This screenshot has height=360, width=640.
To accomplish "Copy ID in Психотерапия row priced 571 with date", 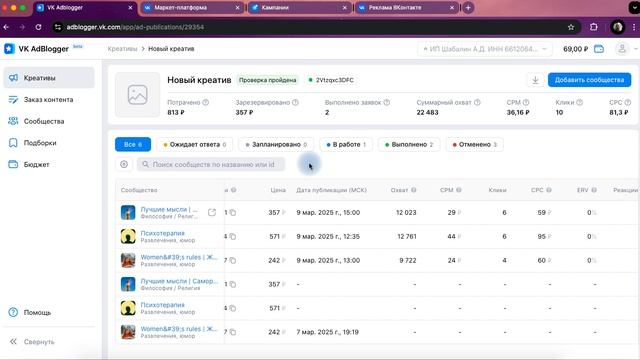I will click(x=233, y=237).
